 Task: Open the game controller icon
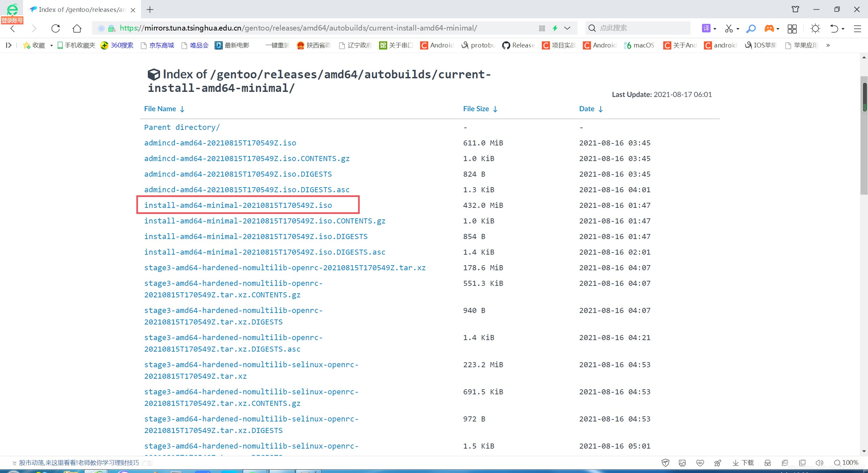769,28
